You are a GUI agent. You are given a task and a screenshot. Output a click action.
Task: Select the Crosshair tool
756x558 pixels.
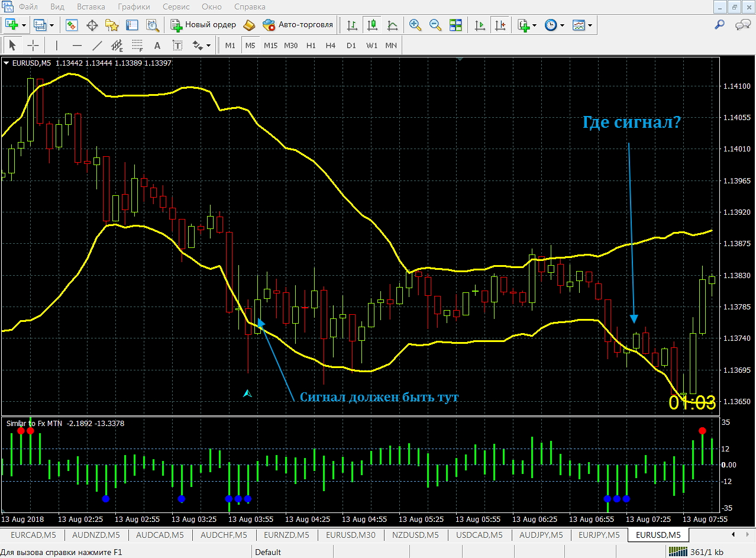tap(33, 45)
